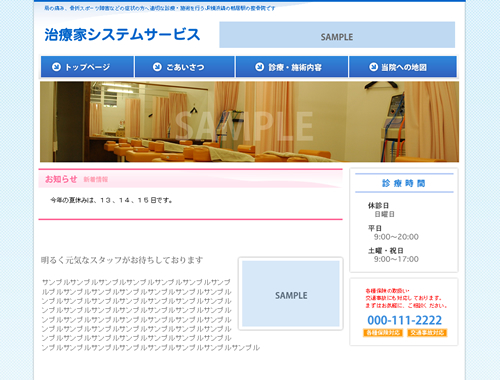Click the orange 交通事故対応 badge
Viewport: 500px width, 380px height.
tap(427, 333)
